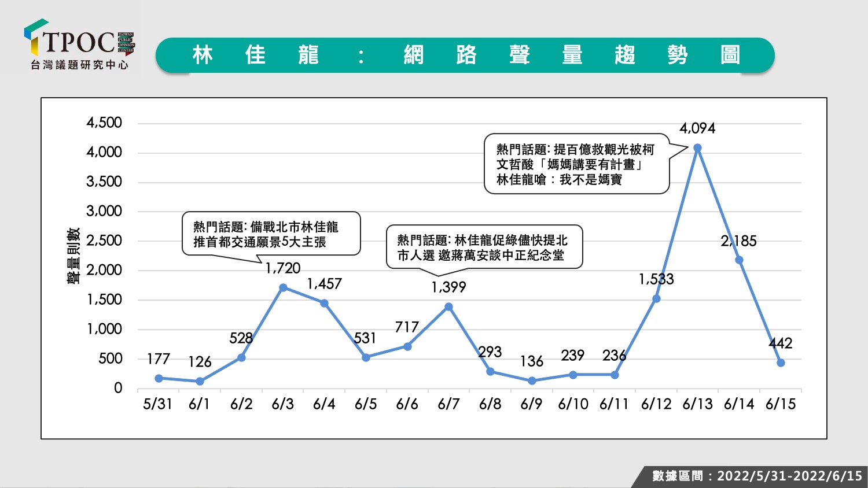Click the y-axis title 聲量則數
Viewport: 868px width, 488px height.
pyautogui.click(x=73, y=256)
